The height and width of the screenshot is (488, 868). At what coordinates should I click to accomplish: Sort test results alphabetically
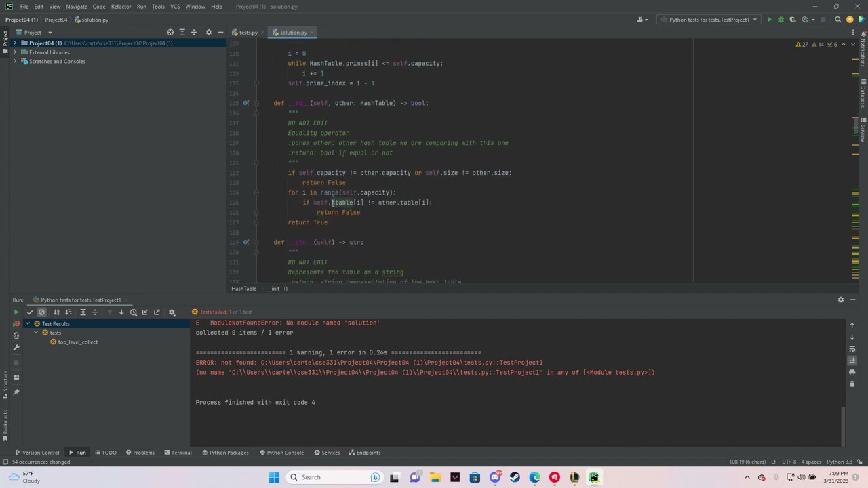coord(56,312)
